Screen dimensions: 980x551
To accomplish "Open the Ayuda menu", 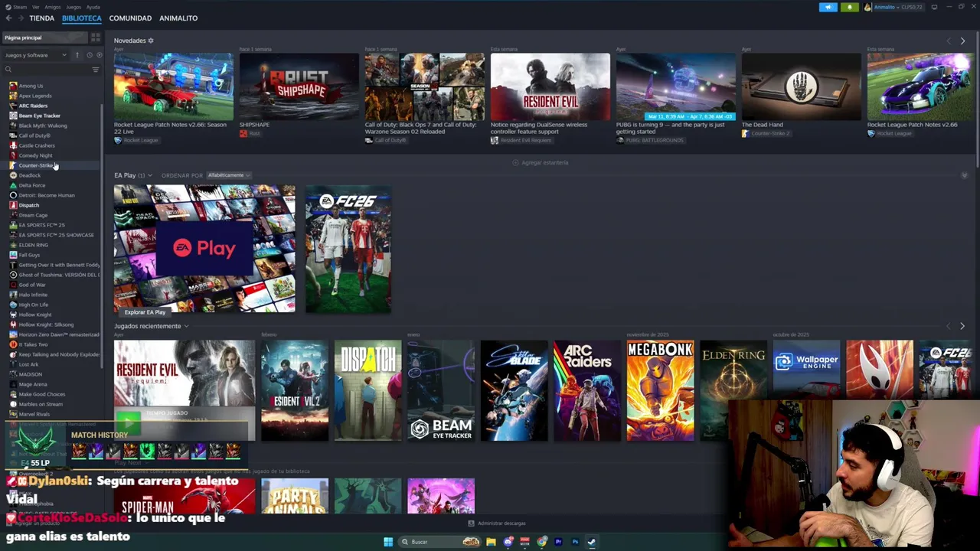I will (x=93, y=7).
